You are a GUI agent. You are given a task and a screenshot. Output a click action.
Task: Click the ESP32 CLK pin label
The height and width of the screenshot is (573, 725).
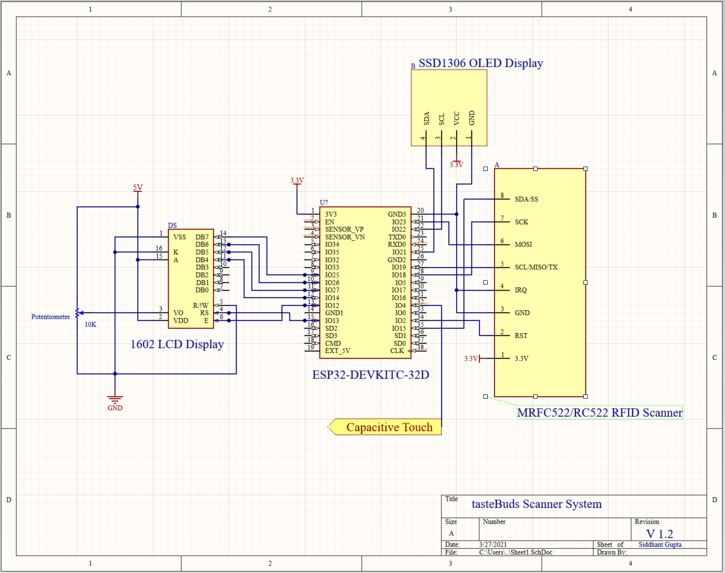397,351
